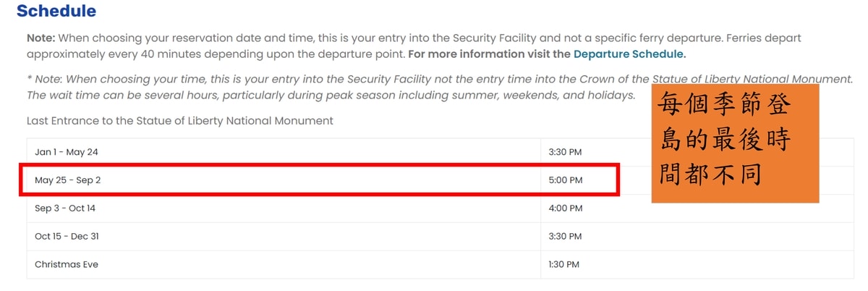Click the 1:30 PM Christmas Eve time
Viewport: 868px width, 291px height.
point(565,265)
